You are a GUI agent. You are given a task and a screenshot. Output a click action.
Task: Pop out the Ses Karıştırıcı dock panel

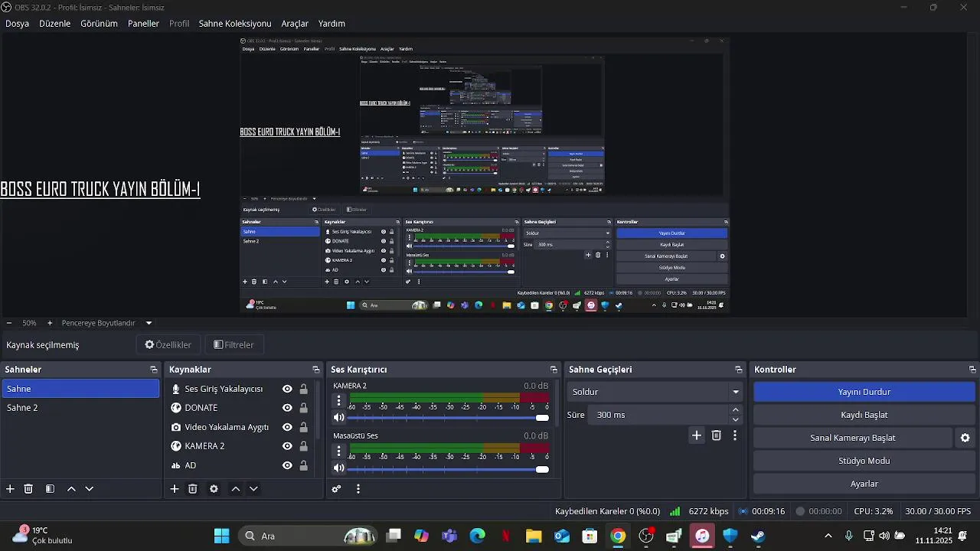[554, 370]
